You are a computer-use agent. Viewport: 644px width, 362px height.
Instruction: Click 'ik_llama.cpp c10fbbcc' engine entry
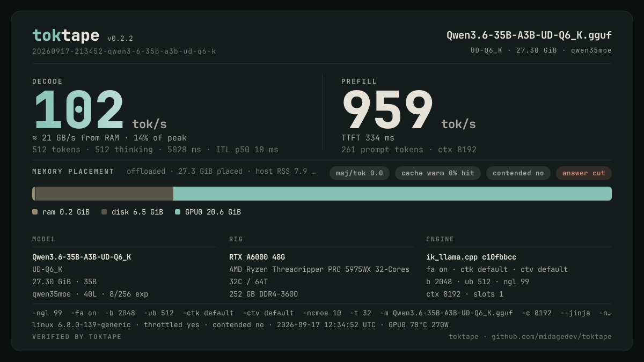[x=471, y=257]
